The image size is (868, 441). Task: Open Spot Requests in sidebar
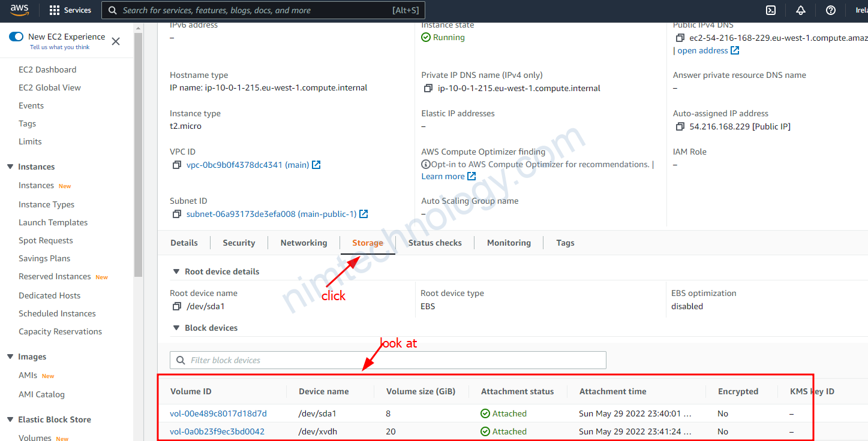point(46,240)
